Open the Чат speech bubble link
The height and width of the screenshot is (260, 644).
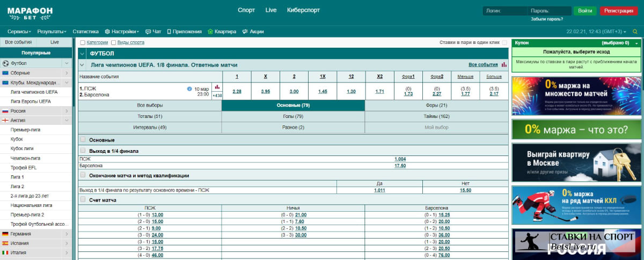(153, 32)
